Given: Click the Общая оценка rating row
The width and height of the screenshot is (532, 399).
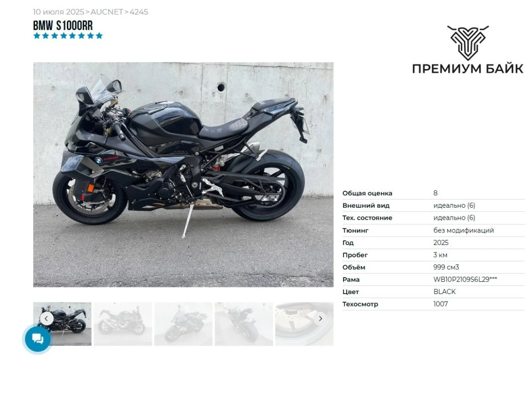Looking at the screenshot, I should click(433, 193).
